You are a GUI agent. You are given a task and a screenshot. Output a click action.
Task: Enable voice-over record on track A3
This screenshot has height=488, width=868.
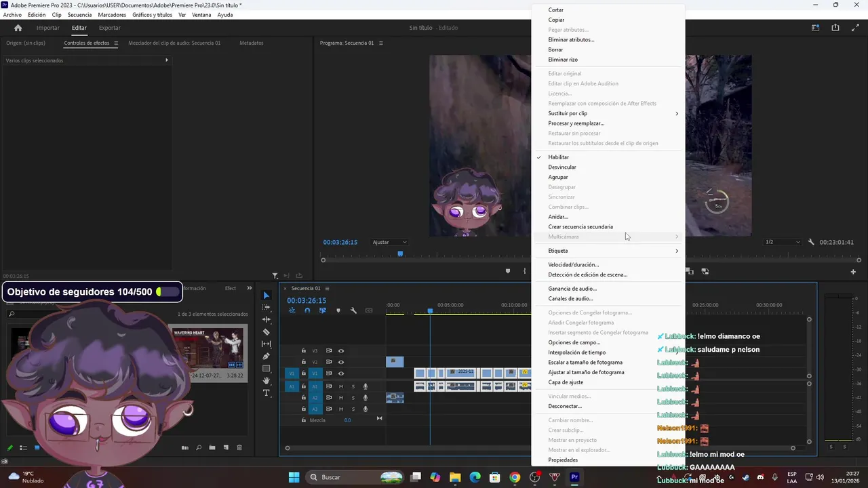366,409
